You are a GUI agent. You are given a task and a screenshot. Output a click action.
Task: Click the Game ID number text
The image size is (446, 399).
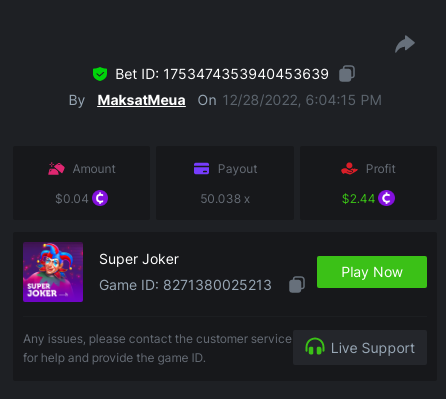tap(217, 285)
